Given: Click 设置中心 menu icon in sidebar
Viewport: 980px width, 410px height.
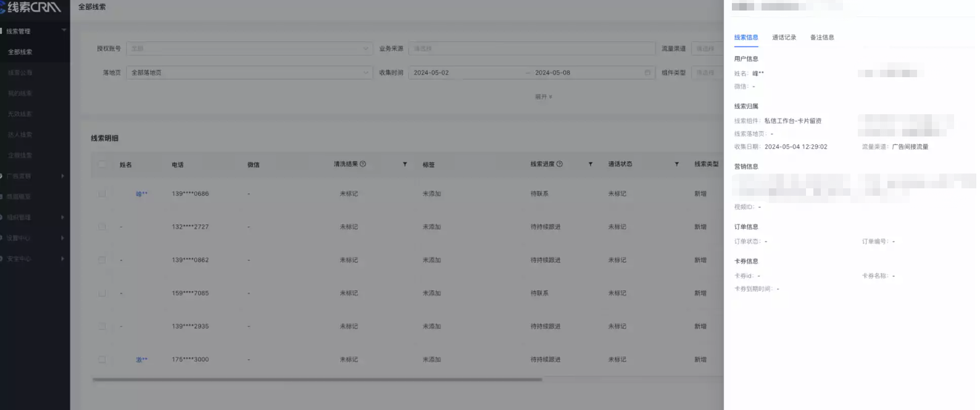Looking at the screenshot, I should pyautogui.click(x=2, y=238).
